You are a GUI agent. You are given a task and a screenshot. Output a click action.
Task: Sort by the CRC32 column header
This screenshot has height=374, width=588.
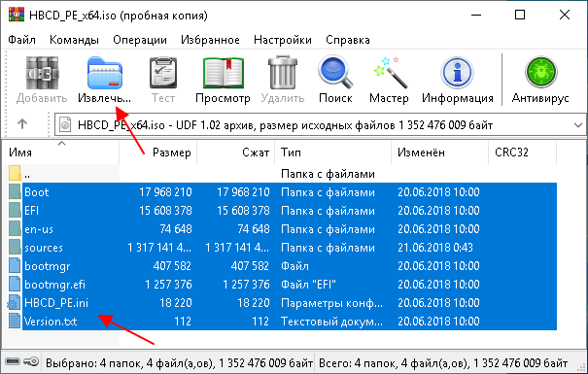click(x=522, y=153)
